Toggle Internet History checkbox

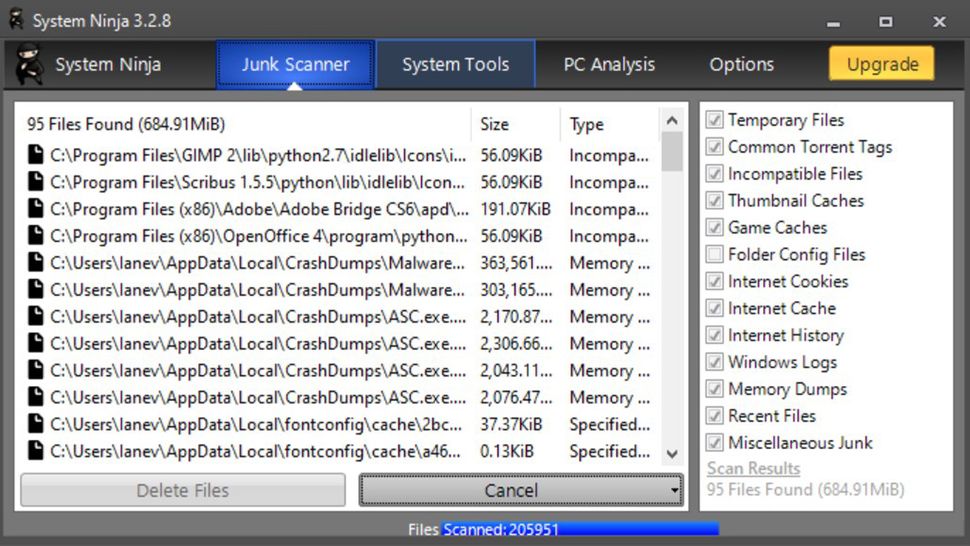pos(715,335)
